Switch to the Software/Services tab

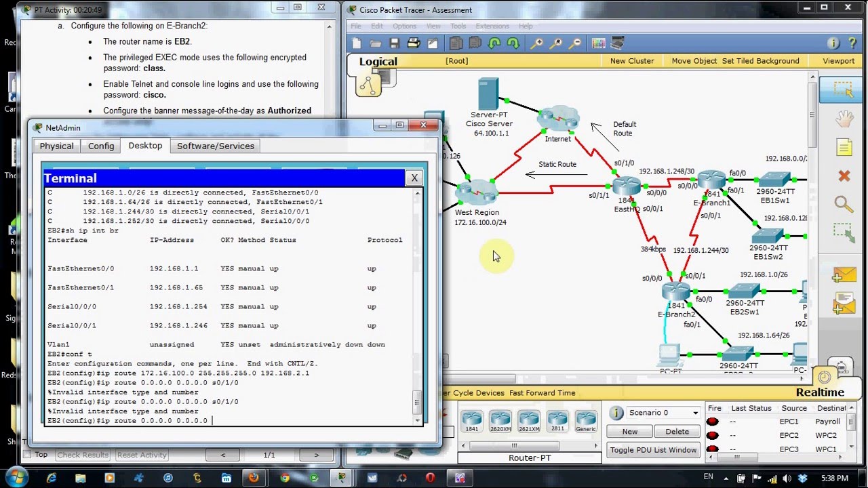click(216, 146)
